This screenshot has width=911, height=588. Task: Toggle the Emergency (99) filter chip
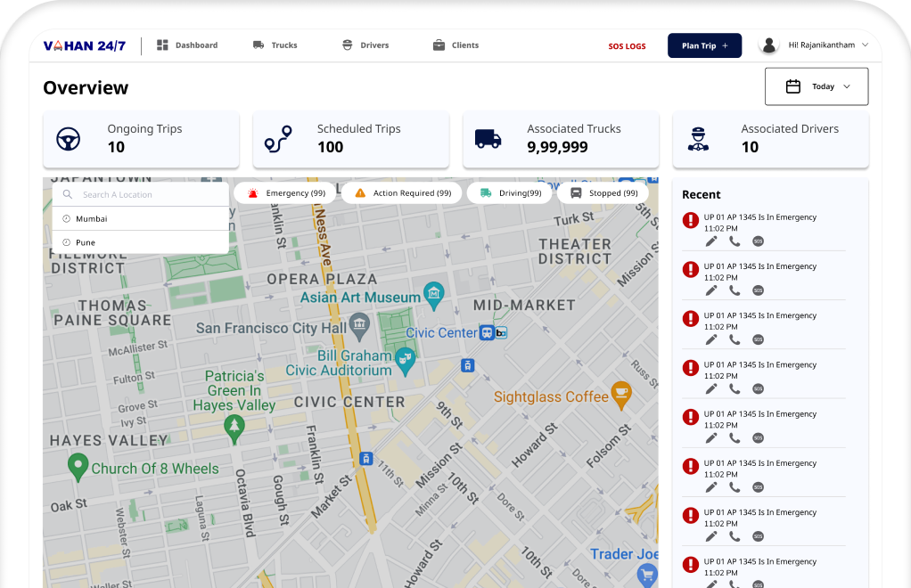286,193
